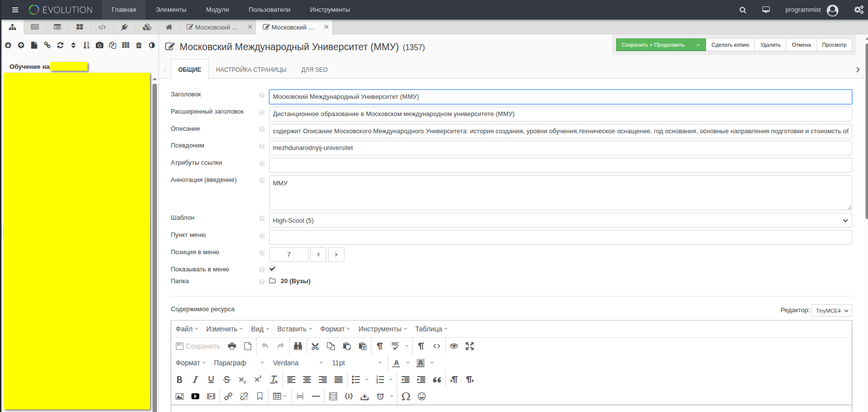This screenshot has height=412, width=868.
Task: Toggle bold formatting in editor
Action: pos(180,380)
